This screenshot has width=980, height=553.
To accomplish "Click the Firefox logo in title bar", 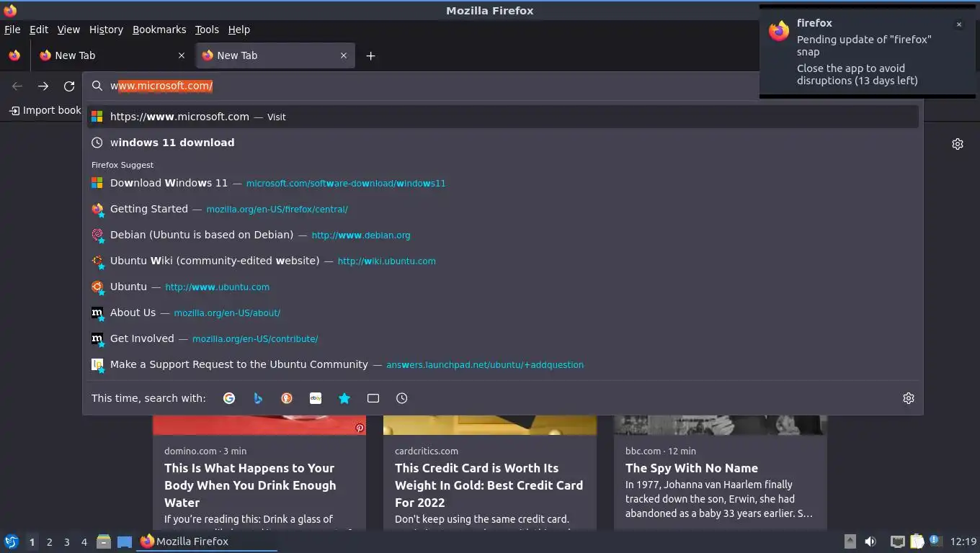I will pos(10,10).
